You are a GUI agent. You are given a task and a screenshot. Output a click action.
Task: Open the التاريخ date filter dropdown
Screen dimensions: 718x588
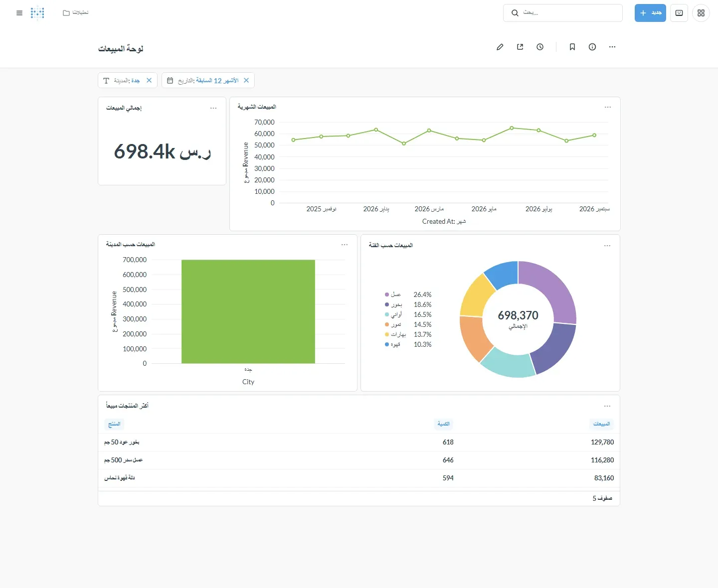tap(208, 80)
